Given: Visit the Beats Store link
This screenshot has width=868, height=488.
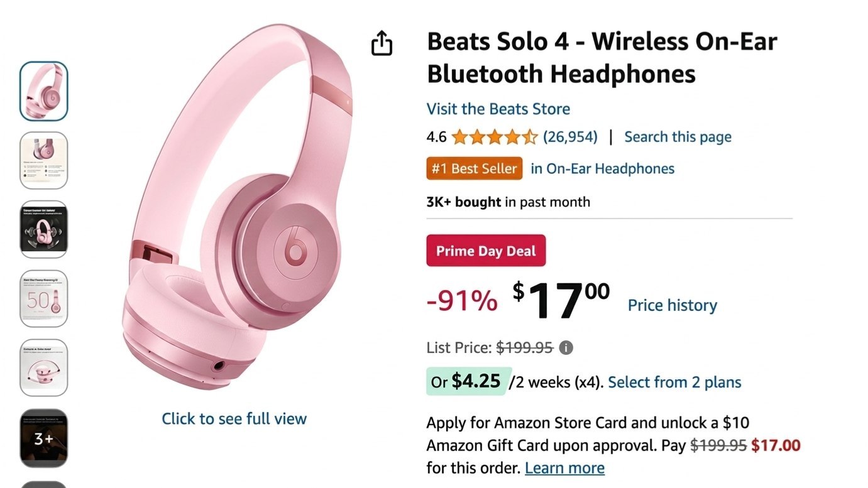Looking at the screenshot, I should (498, 109).
